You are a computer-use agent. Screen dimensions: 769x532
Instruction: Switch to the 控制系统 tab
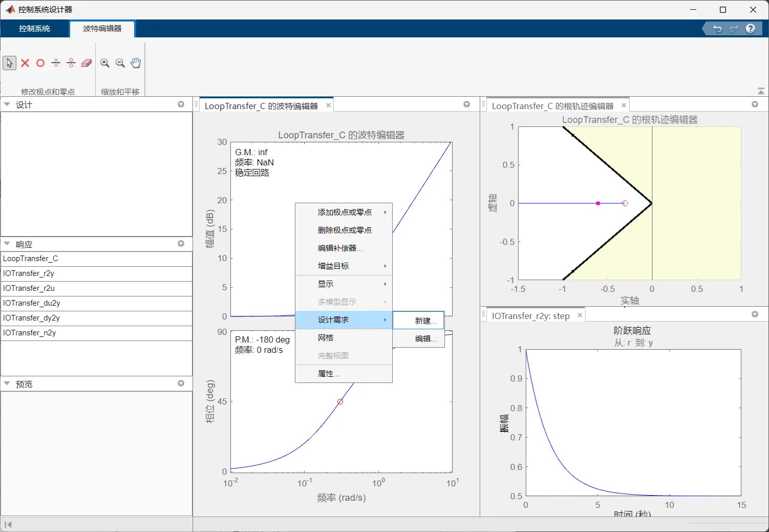coord(34,29)
